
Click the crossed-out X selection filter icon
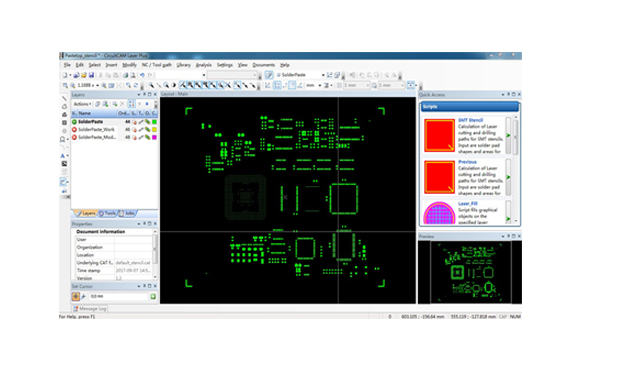click(228, 85)
